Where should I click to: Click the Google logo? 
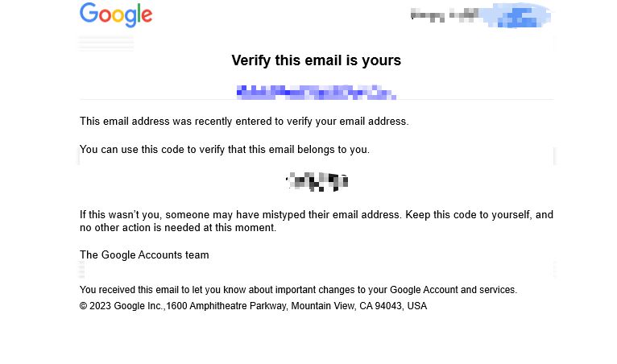click(x=116, y=15)
